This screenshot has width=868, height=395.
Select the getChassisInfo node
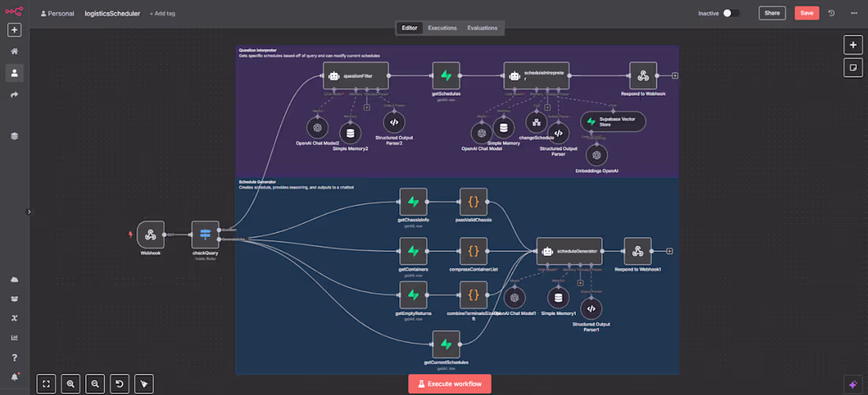pyautogui.click(x=413, y=201)
